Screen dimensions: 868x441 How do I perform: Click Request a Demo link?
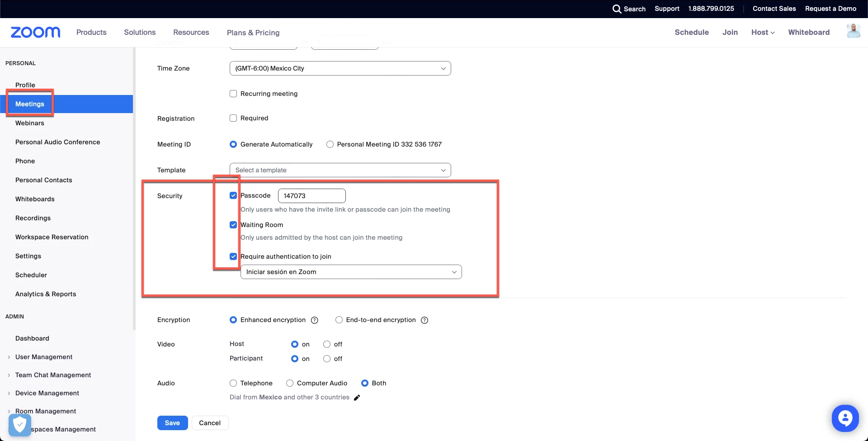pos(830,9)
